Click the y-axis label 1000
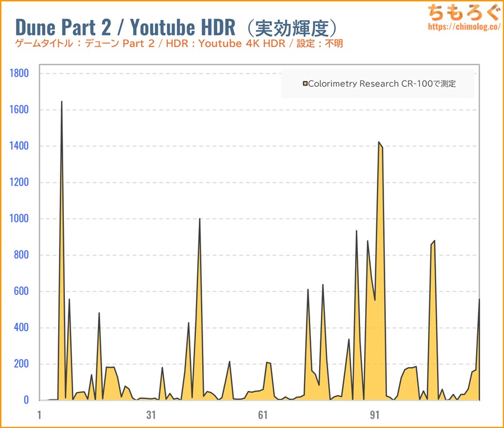Screen dimensions: 504x428 19,218
